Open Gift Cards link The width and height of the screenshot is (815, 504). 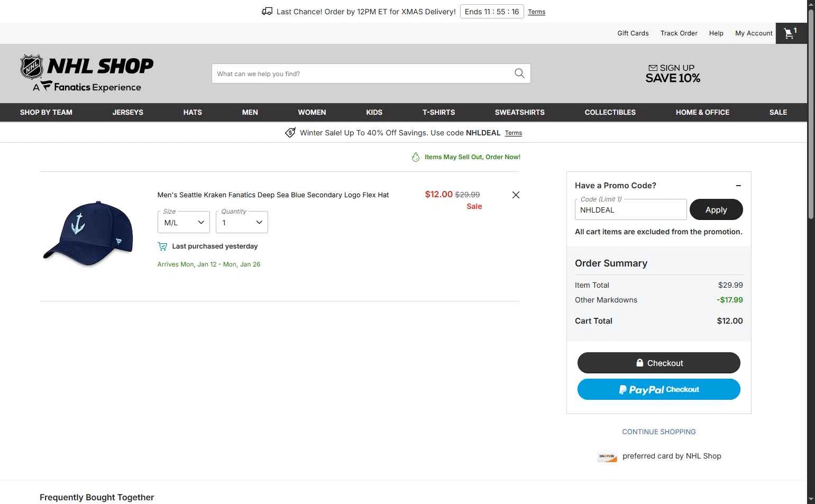[x=633, y=33]
